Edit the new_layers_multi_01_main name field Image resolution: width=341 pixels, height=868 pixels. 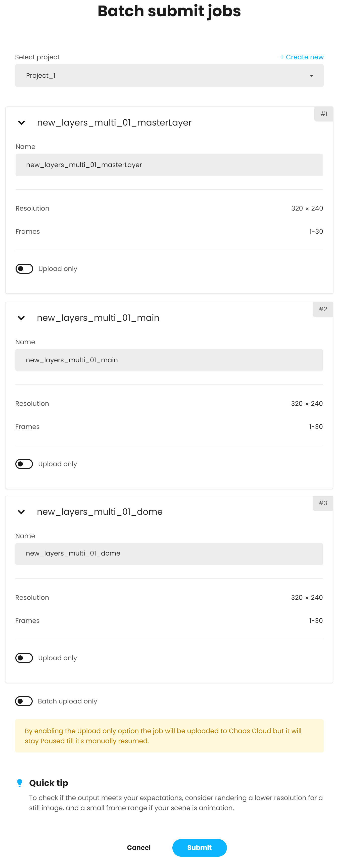169,360
